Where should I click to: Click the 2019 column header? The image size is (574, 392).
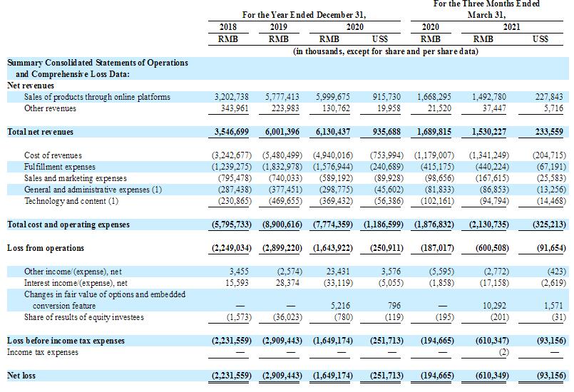click(x=279, y=27)
